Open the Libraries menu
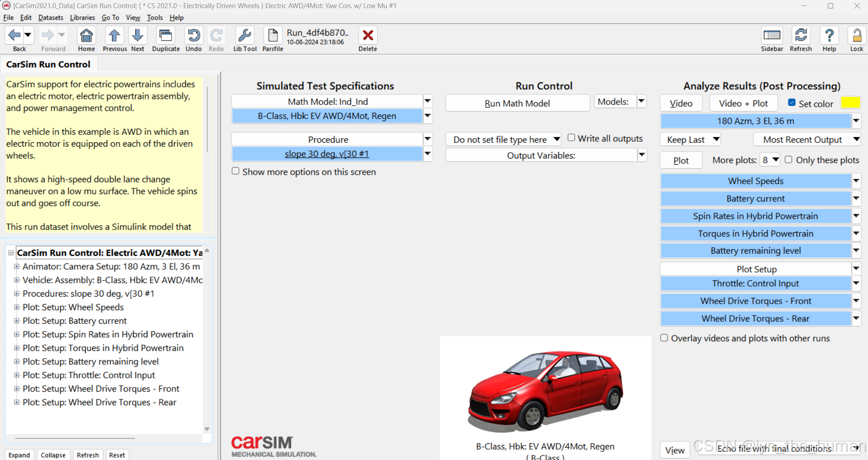The width and height of the screenshot is (868, 460). tap(82, 18)
